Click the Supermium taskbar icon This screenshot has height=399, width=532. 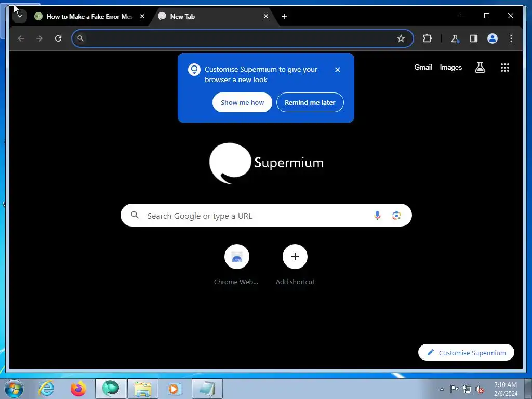[111, 389]
